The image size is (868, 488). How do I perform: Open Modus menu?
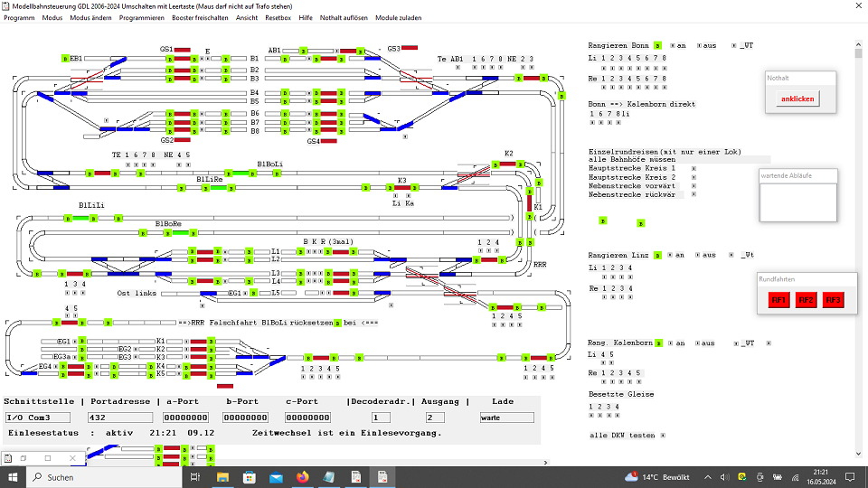(52, 18)
